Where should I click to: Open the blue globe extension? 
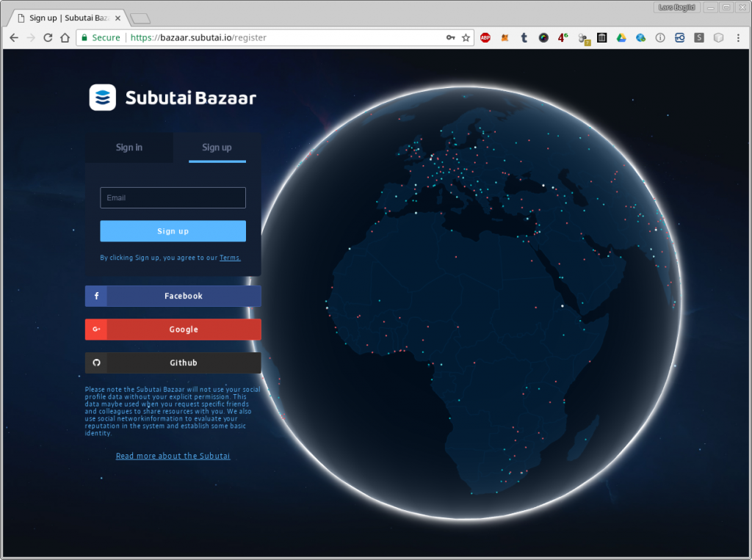point(640,37)
